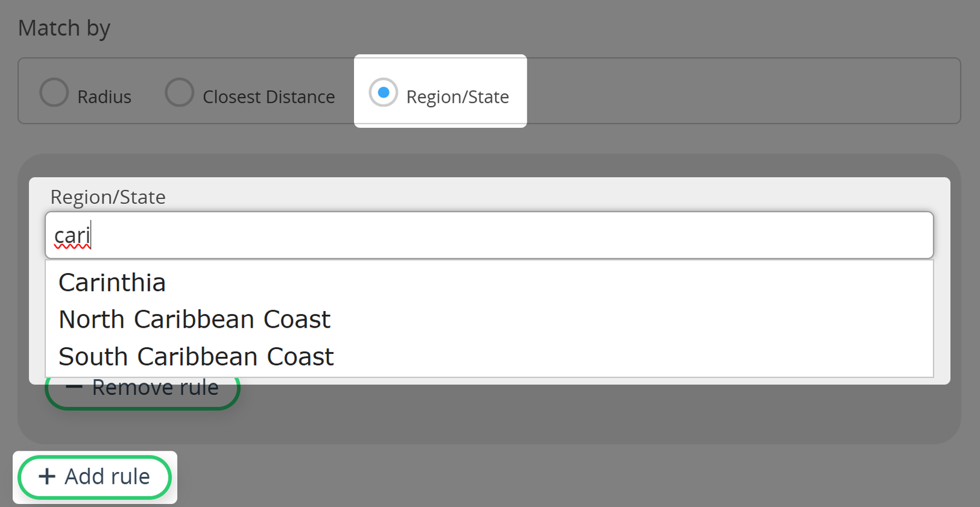
Task: Choose North Caribbean Coast suggestion
Action: point(194,318)
